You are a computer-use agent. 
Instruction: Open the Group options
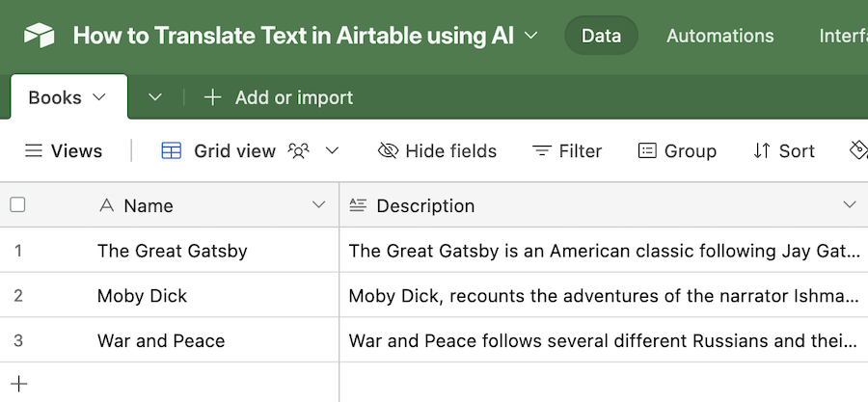pos(677,151)
